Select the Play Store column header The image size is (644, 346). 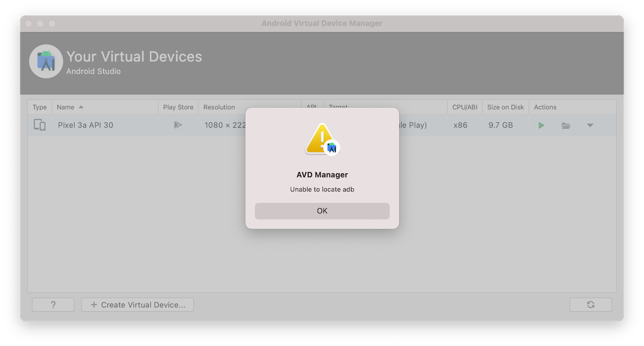coord(178,107)
